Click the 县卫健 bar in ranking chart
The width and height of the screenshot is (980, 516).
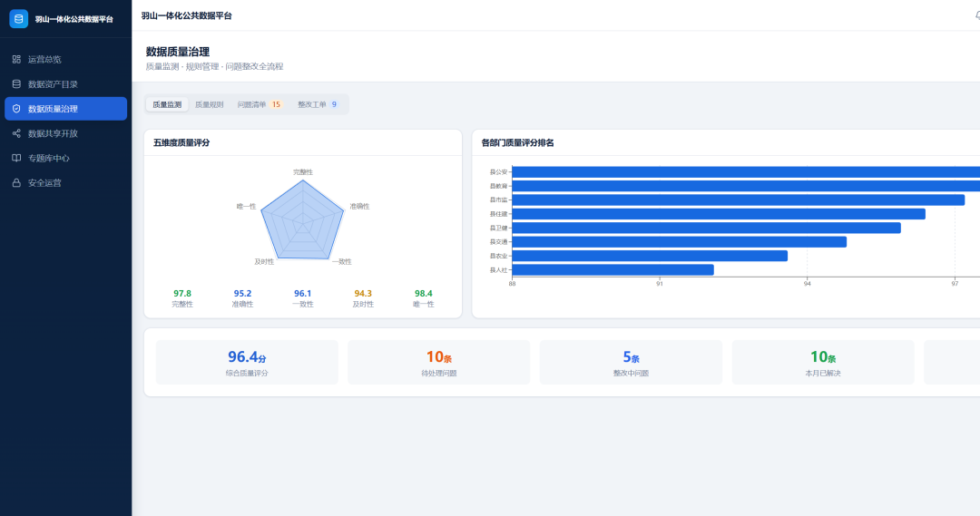point(706,228)
